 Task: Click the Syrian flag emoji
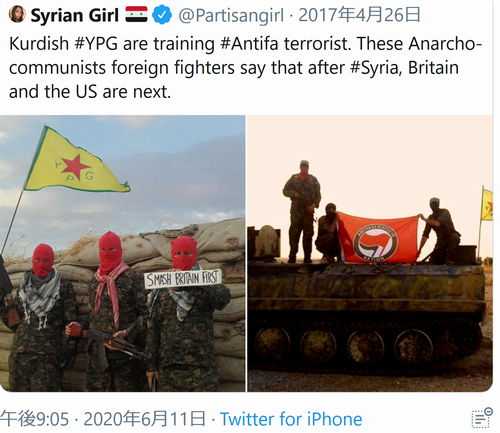click(x=136, y=15)
